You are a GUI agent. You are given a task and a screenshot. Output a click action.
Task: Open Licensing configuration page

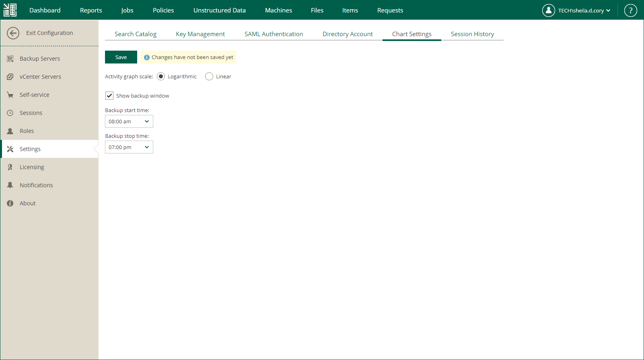49,167
